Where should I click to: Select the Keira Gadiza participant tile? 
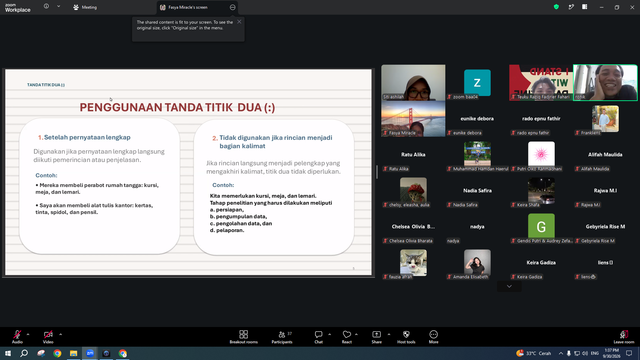[x=541, y=262]
